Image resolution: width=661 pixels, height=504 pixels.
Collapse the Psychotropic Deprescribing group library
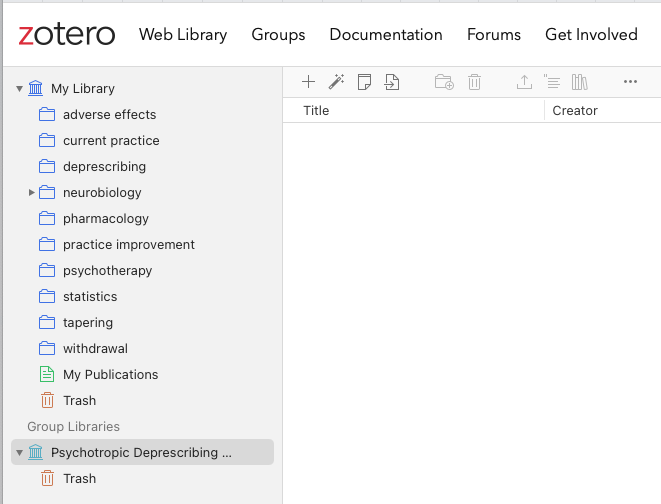(x=19, y=453)
